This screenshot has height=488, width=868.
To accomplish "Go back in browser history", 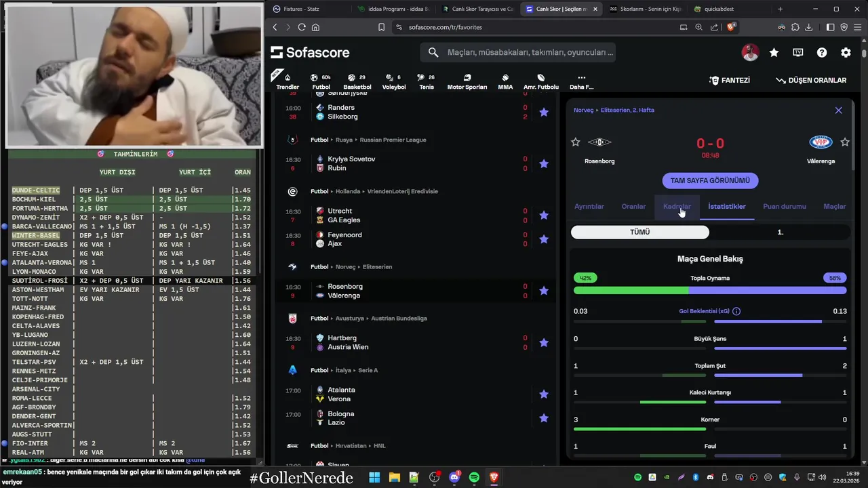I will click(275, 27).
